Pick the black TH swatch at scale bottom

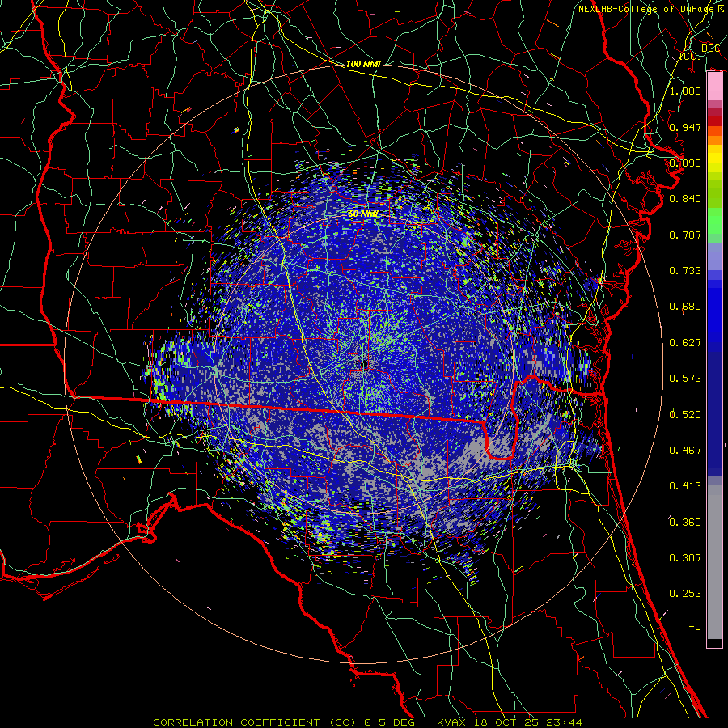[714, 643]
